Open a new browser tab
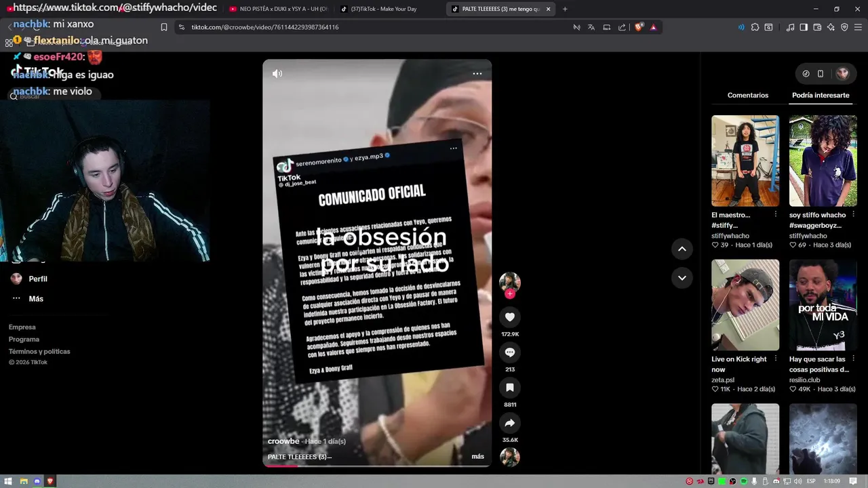 coord(565,9)
